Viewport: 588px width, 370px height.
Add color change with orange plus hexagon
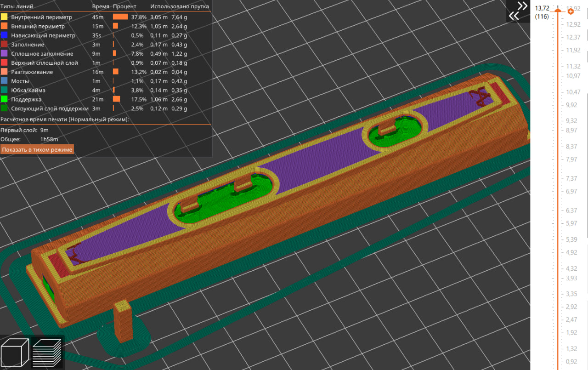pyautogui.click(x=571, y=11)
